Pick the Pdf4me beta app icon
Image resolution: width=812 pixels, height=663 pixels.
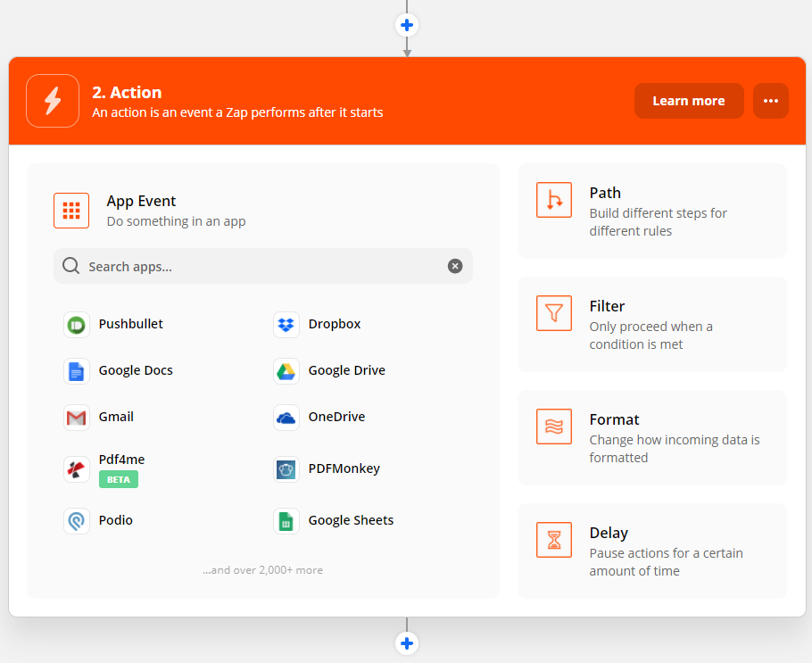tap(77, 468)
